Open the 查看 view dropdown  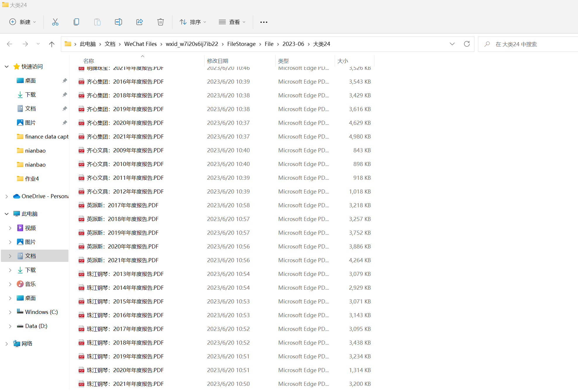pyautogui.click(x=232, y=22)
